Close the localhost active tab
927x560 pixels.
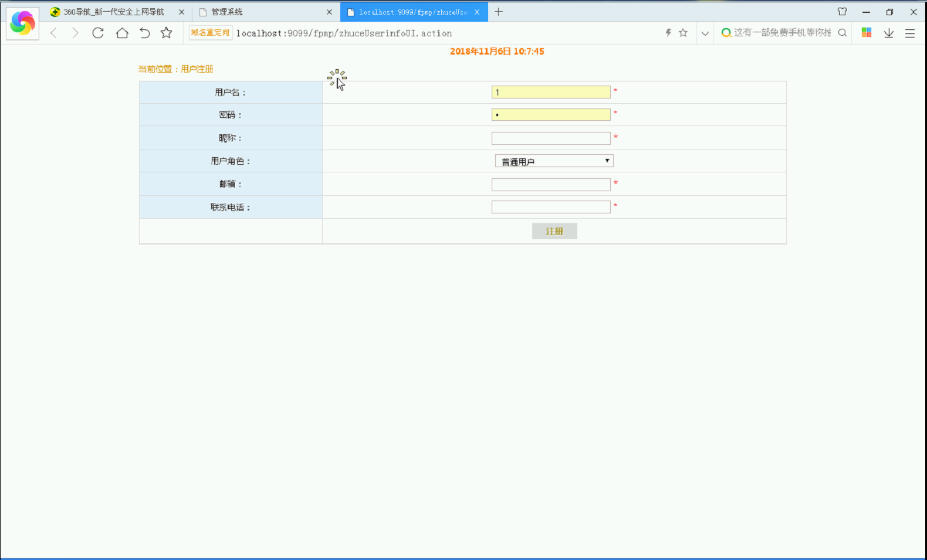point(477,12)
